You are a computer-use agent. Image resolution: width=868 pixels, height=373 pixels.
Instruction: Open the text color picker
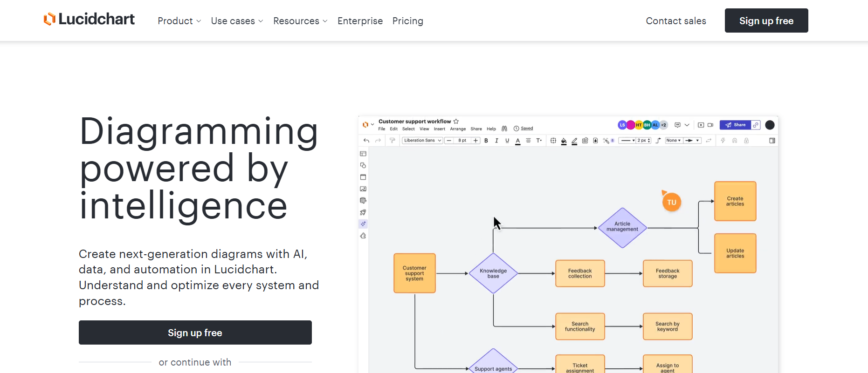pyautogui.click(x=518, y=141)
